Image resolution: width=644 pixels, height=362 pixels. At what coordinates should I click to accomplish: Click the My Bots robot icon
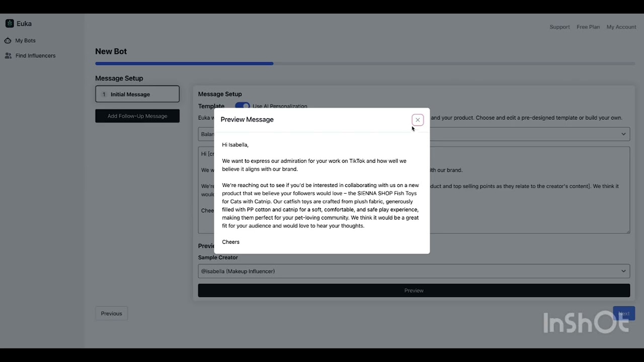click(x=8, y=40)
